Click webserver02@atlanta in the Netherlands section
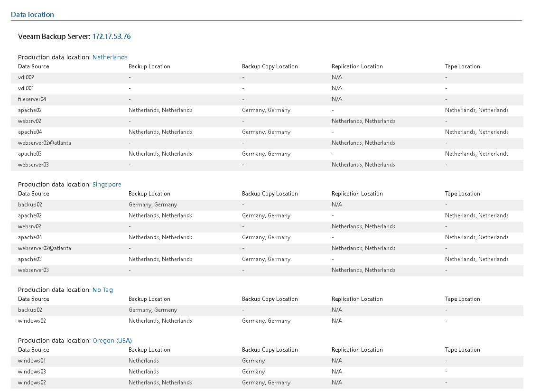Image resolution: width=540 pixels, height=392 pixels. click(45, 143)
